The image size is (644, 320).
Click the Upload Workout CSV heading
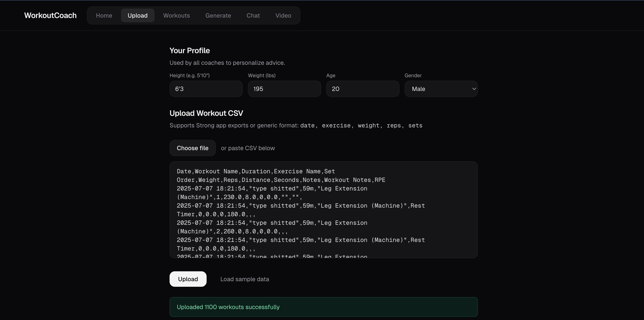point(206,113)
